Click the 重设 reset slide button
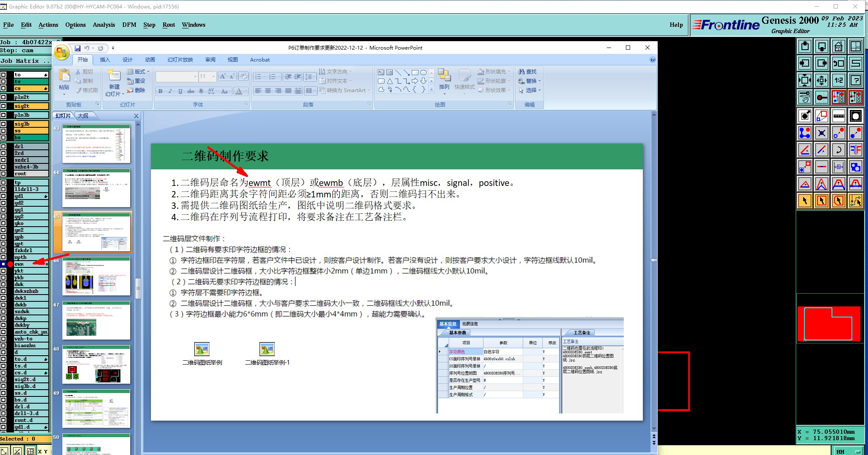This screenshot has height=455, width=868. coord(136,81)
